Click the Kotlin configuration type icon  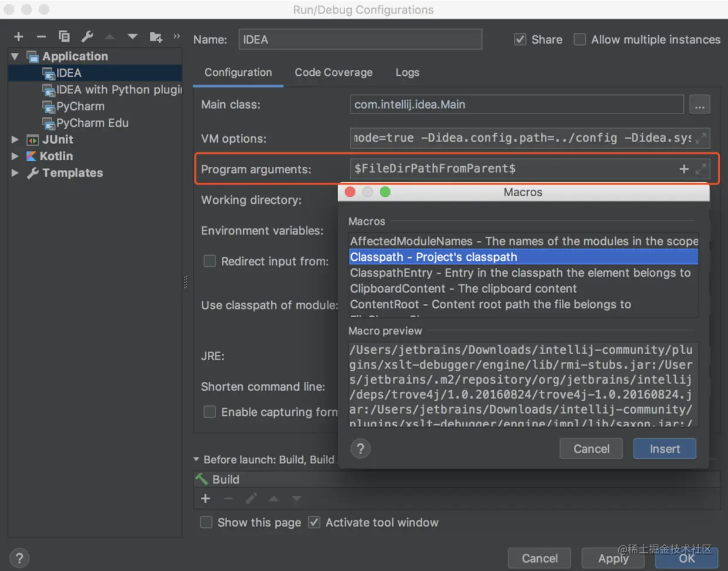pos(32,156)
